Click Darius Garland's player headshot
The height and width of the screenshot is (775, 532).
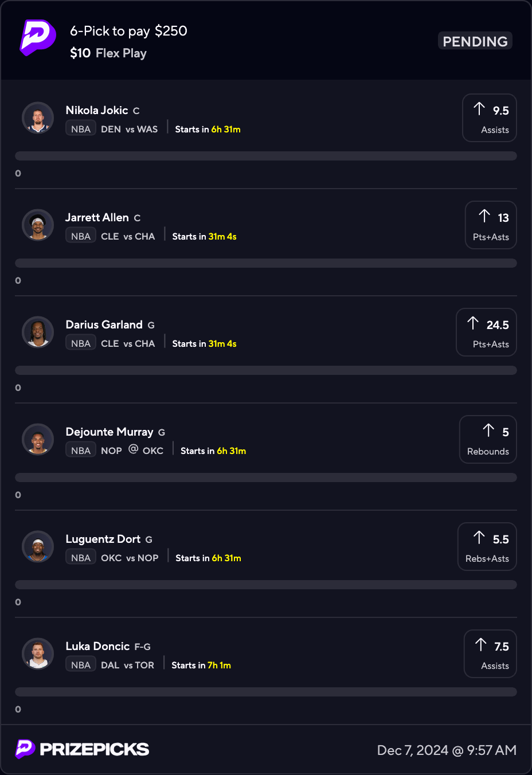(38, 332)
